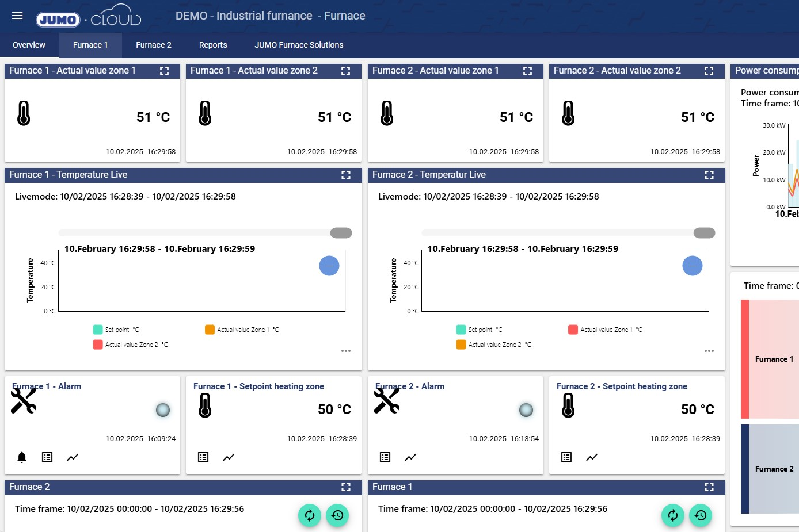This screenshot has width=799, height=532.
Task: Collapse Furnace 1 live chart with blue minus button
Action: coord(329,266)
